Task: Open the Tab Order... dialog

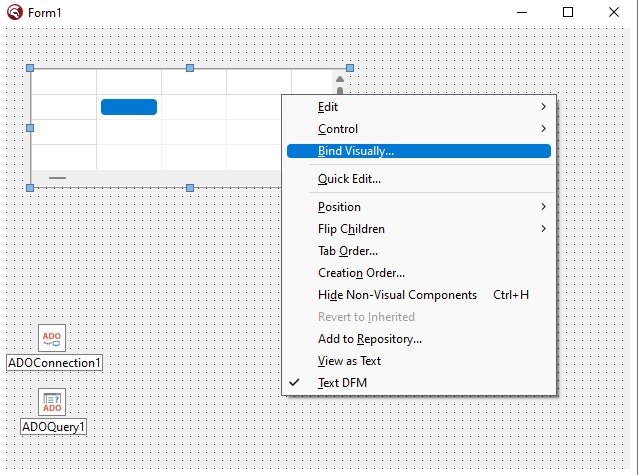Action: click(347, 251)
